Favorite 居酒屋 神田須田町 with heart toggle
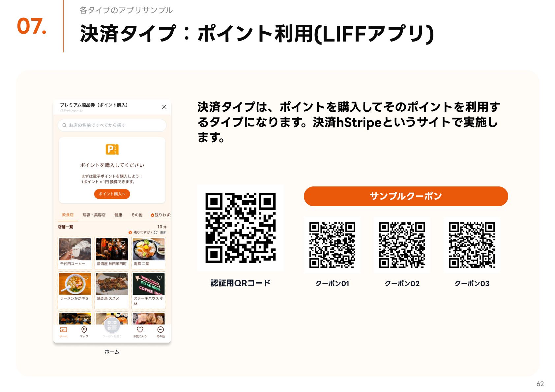This screenshot has width=555, height=392. tap(123, 243)
